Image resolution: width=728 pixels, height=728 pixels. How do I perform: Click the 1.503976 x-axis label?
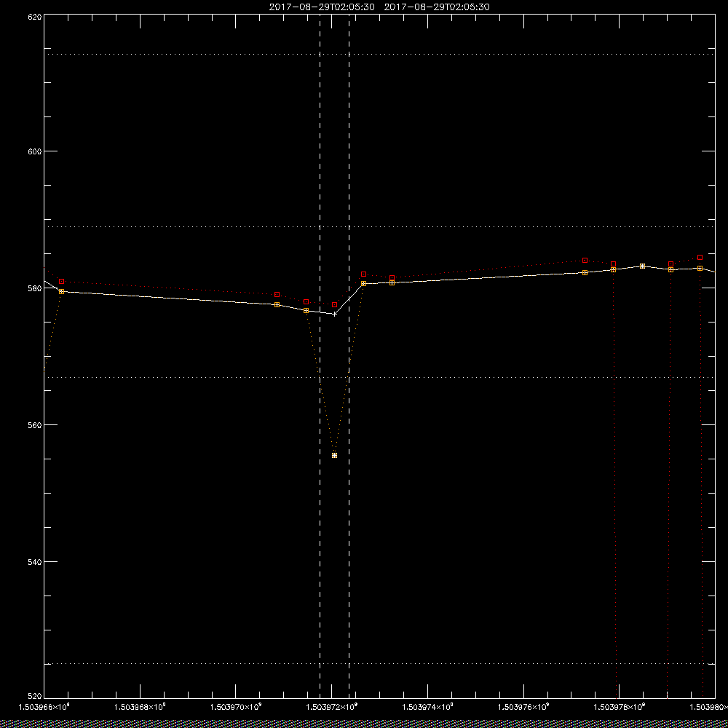tap(523, 707)
